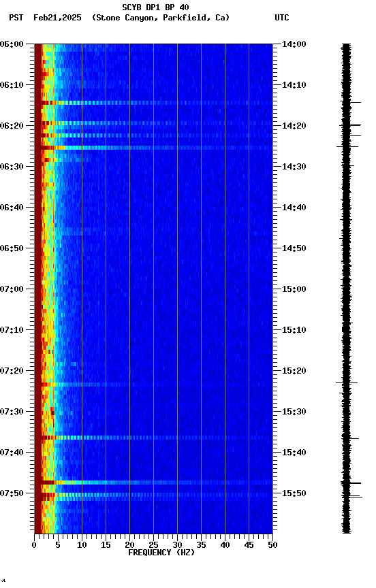376x588 pixels.
Task: Click the '14:30' UTC time label
Action: coord(294,167)
